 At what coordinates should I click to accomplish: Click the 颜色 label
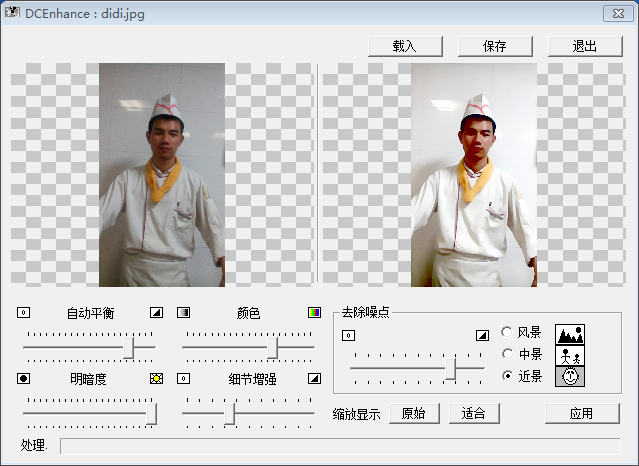click(x=248, y=313)
